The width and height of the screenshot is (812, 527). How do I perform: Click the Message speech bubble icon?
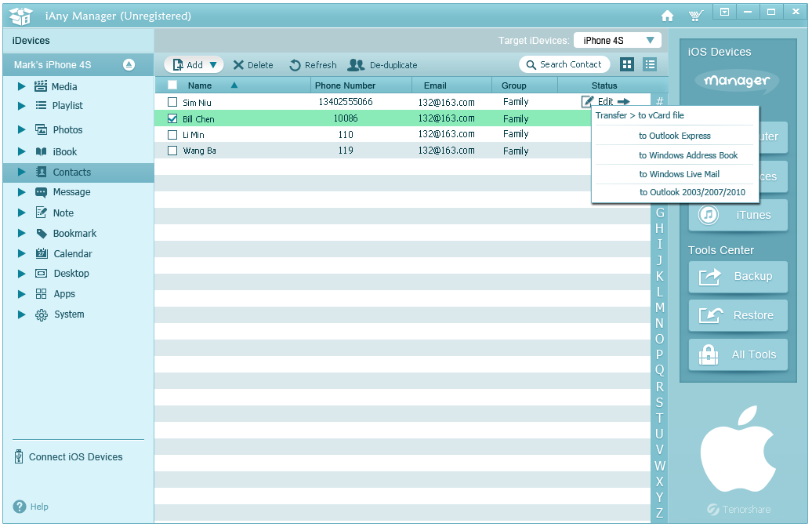pos(41,192)
